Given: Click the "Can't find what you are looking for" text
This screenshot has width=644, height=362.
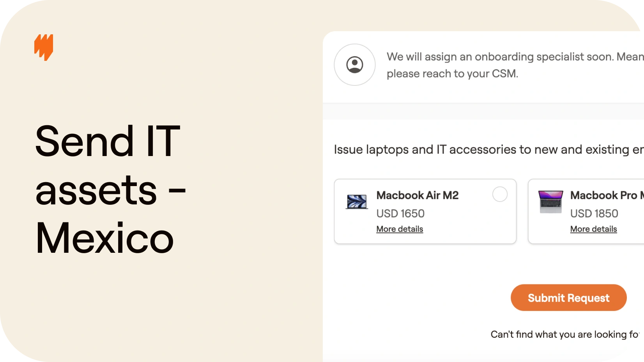Looking at the screenshot, I should coord(565,334).
